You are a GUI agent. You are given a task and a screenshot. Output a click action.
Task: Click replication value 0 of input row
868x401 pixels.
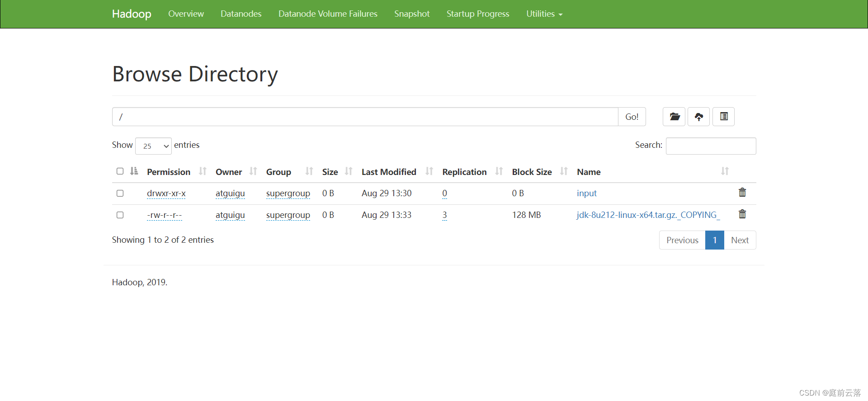(445, 193)
